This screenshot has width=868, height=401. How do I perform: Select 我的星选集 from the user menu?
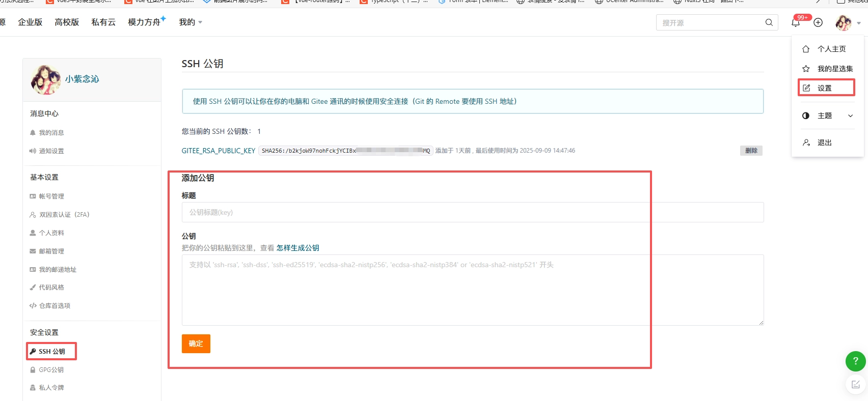click(x=835, y=69)
